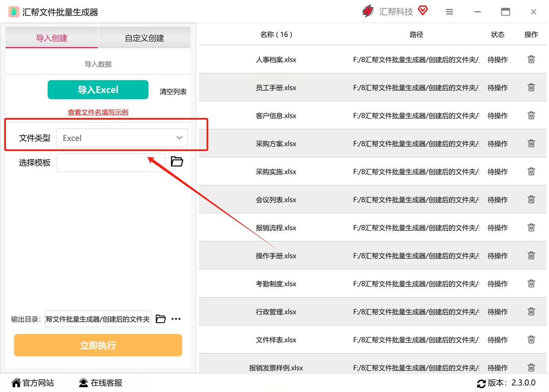
Task: Delete the 文件样表.xlsx row
Action: coord(531,339)
